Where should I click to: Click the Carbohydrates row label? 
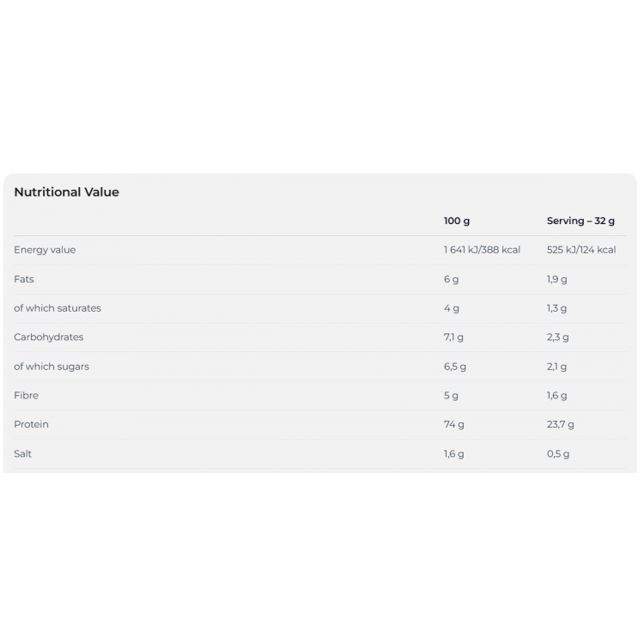click(x=49, y=337)
